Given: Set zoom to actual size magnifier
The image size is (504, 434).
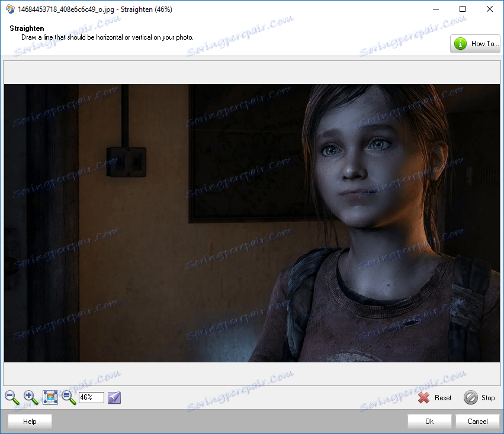Looking at the screenshot, I should click(x=69, y=397).
